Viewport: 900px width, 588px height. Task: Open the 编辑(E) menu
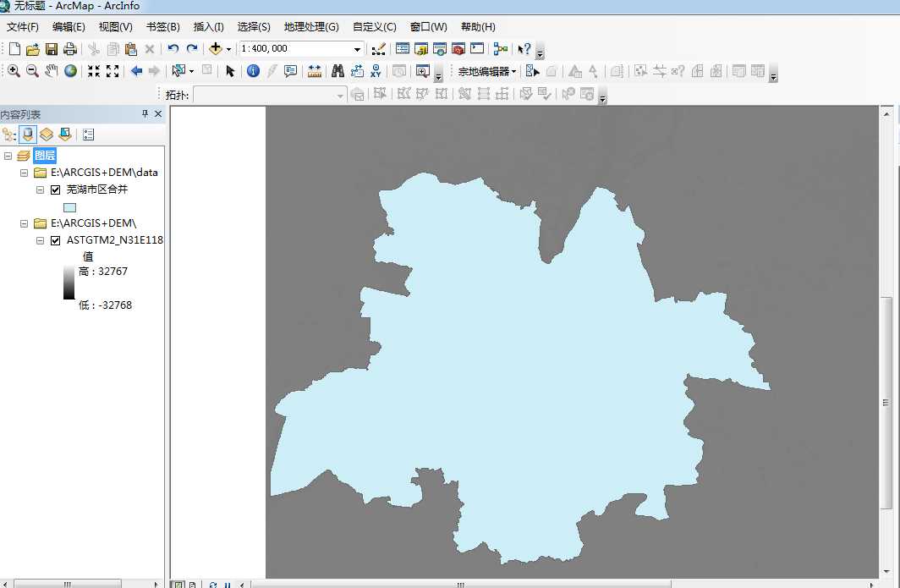[69, 27]
